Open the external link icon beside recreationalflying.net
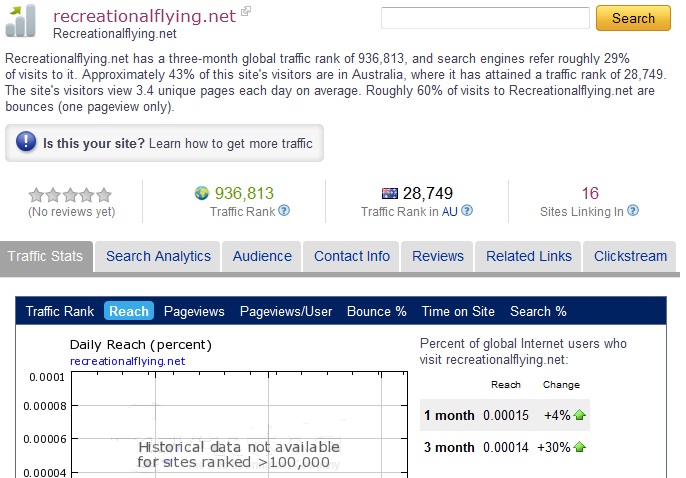This screenshot has width=686, height=478. [246, 10]
